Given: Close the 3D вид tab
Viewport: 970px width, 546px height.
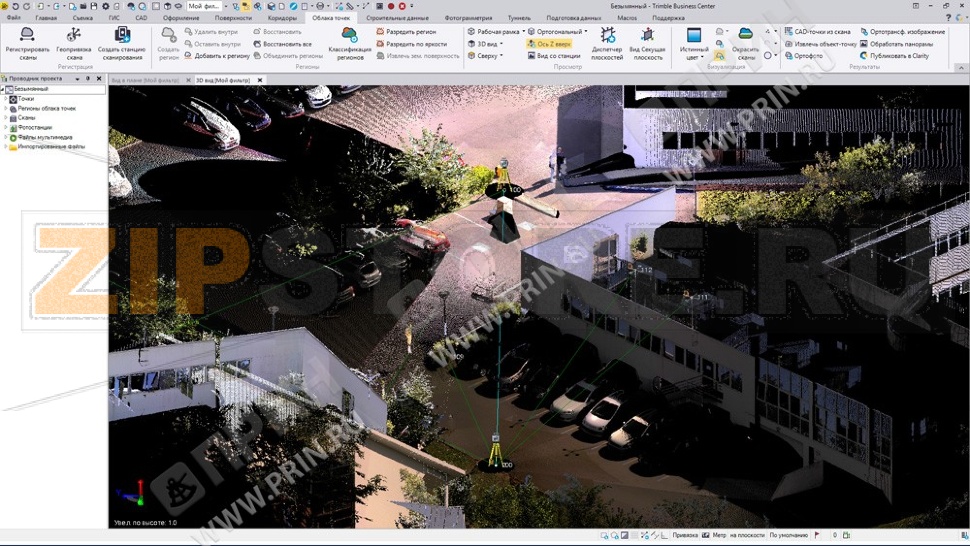Looking at the screenshot, I should (x=260, y=80).
